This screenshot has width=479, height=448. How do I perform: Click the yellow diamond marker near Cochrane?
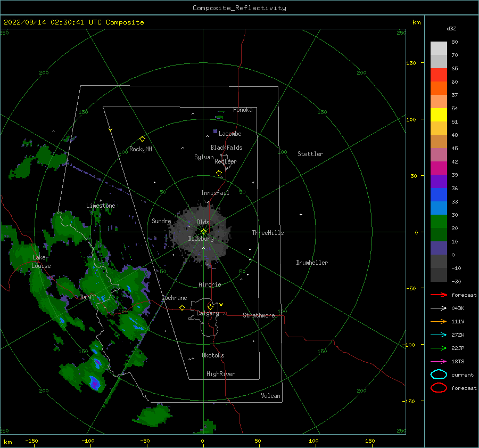[183, 308]
